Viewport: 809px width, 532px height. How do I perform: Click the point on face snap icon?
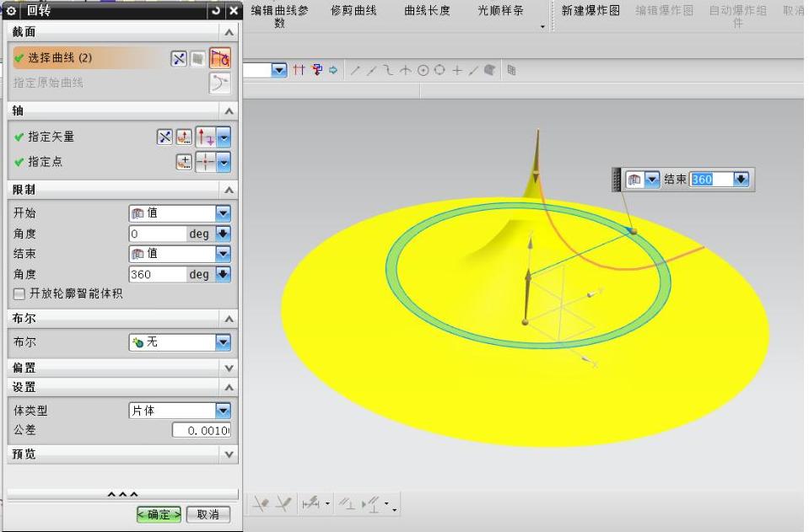tap(489, 70)
